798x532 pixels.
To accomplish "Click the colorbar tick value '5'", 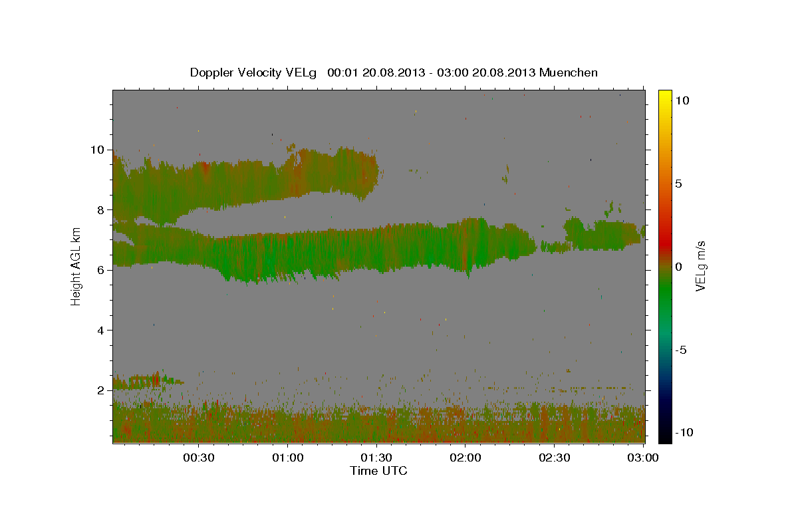I will coord(679,184).
